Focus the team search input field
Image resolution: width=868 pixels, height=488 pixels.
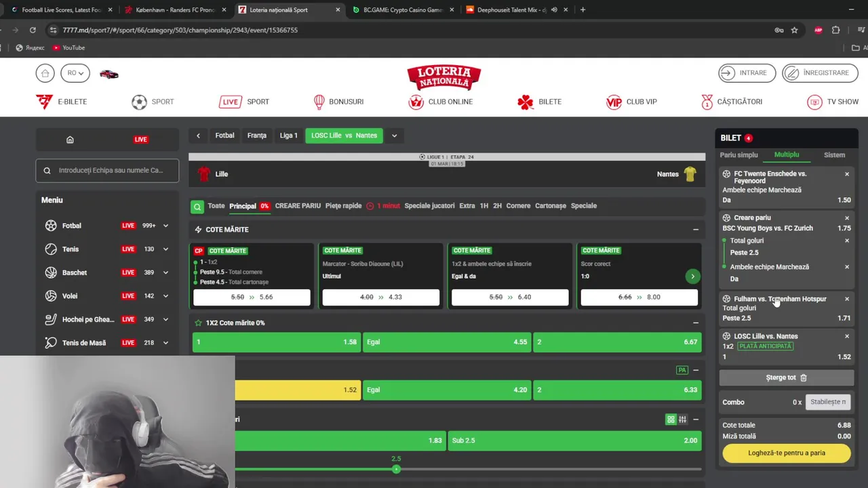click(x=107, y=171)
